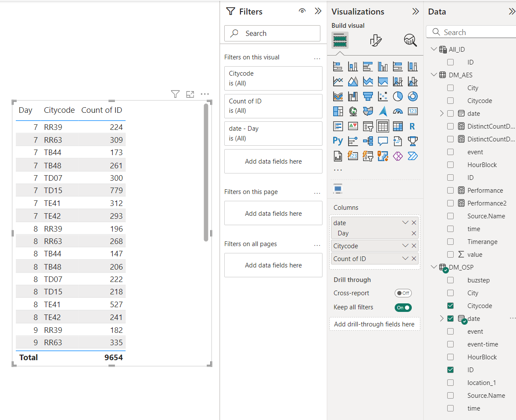Select the line chart visual
The image size is (516, 420).
[x=338, y=81]
